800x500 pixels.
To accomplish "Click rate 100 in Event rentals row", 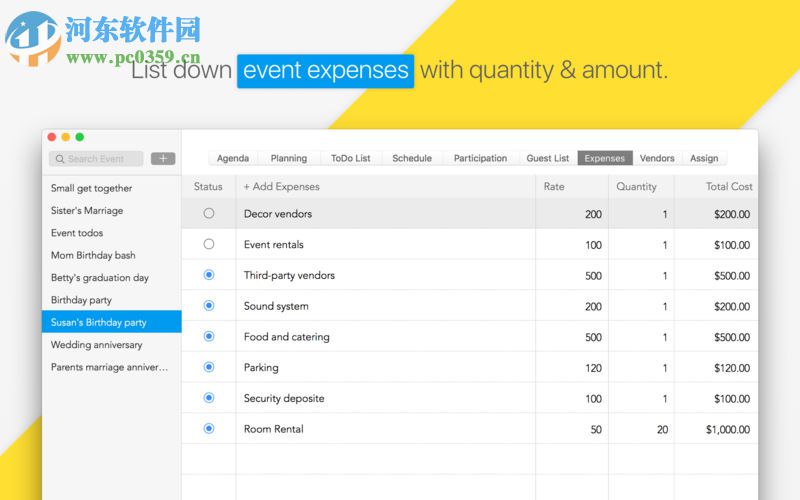I will point(593,245).
